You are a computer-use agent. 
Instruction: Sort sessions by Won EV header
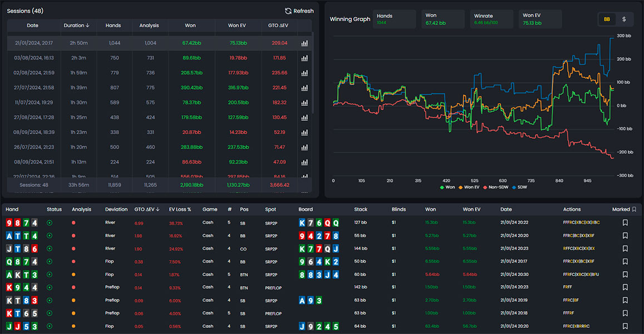[237, 26]
